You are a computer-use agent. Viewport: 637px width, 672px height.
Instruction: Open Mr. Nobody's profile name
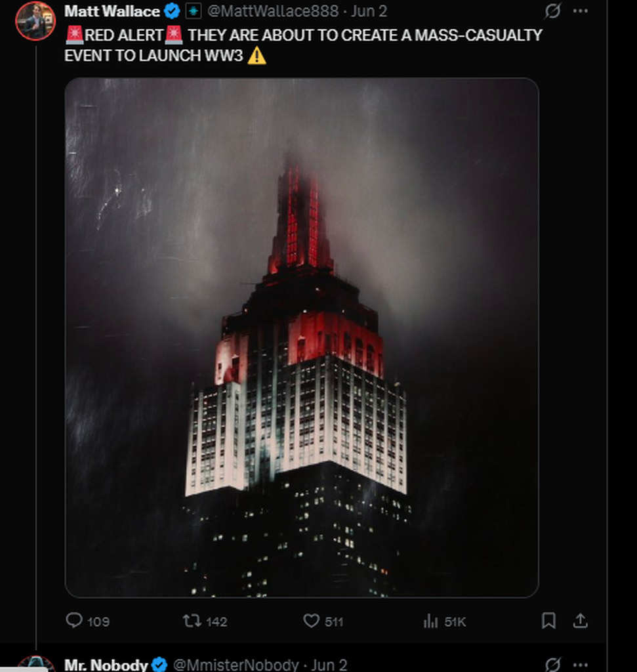tap(106, 665)
